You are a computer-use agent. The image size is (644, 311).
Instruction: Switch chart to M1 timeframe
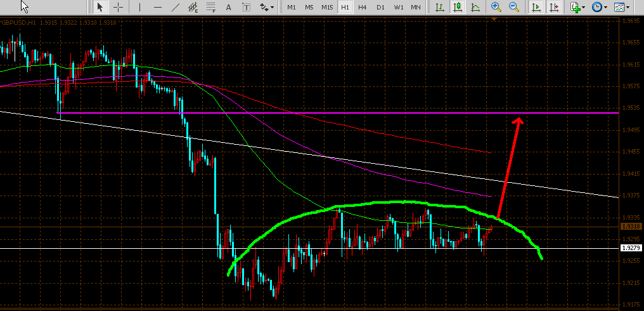[292, 7]
